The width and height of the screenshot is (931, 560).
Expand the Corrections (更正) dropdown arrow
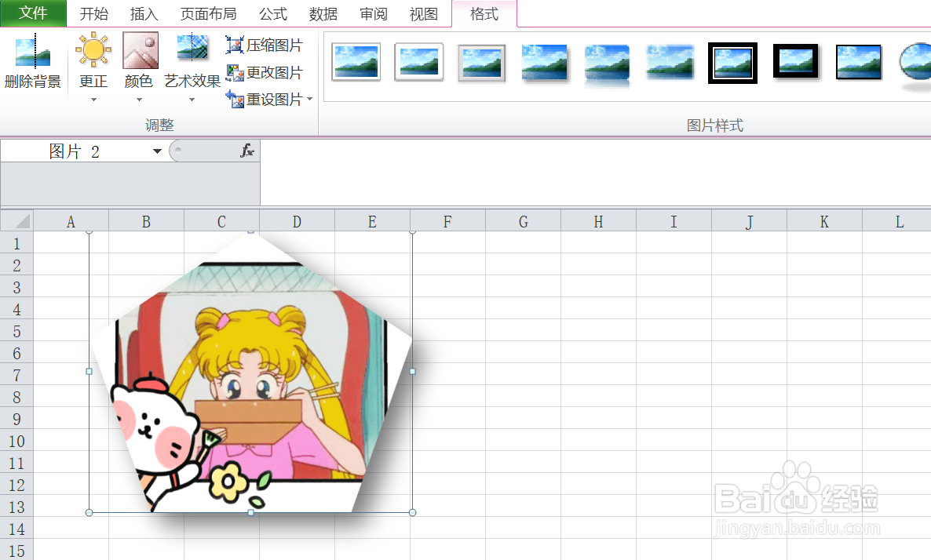click(94, 100)
